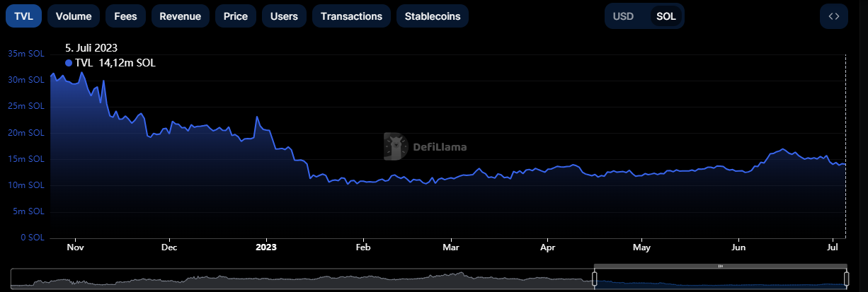Click the '0 SOL' axis label
The width and height of the screenshot is (868, 292).
31,238
